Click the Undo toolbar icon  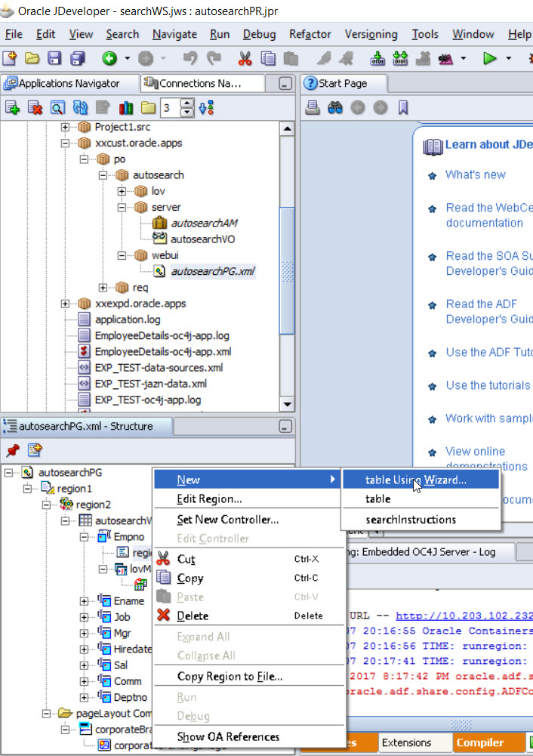[x=190, y=58]
